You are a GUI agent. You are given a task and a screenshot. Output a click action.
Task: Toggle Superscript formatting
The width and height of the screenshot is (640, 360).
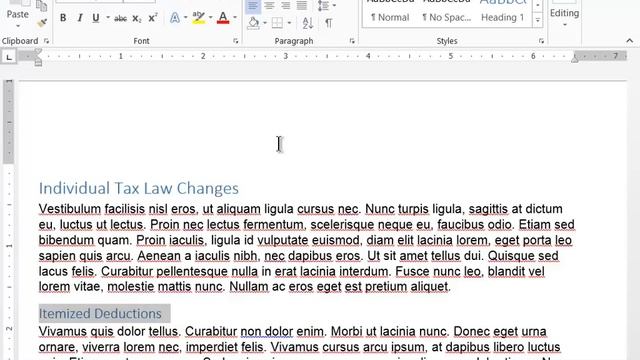[153, 18]
